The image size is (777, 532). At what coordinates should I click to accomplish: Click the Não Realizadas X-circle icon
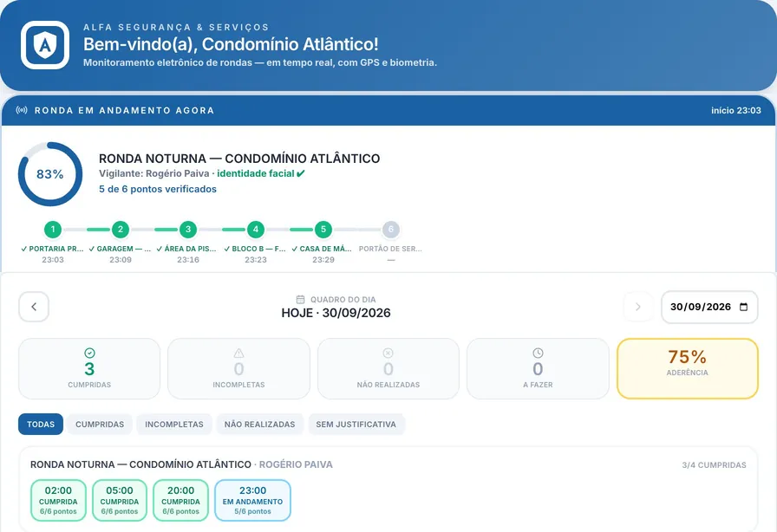tap(388, 353)
